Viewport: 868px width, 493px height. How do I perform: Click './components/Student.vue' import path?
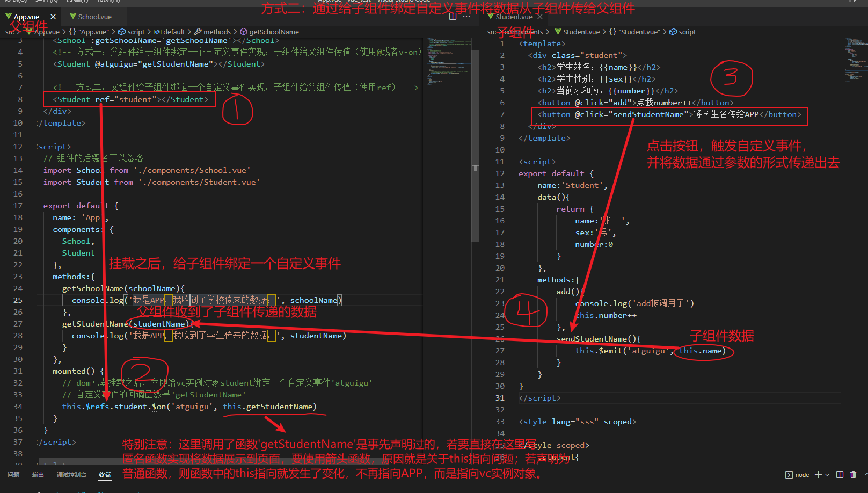click(x=199, y=182)
